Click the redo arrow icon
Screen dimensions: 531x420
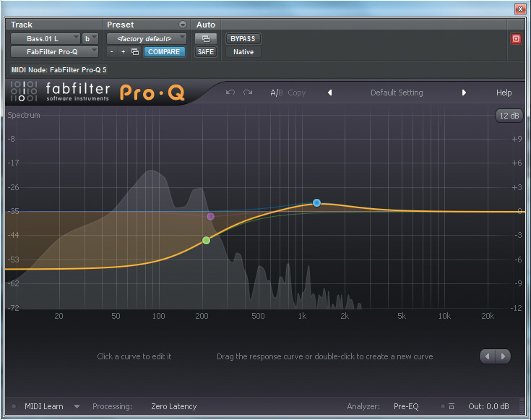(248, 93)
